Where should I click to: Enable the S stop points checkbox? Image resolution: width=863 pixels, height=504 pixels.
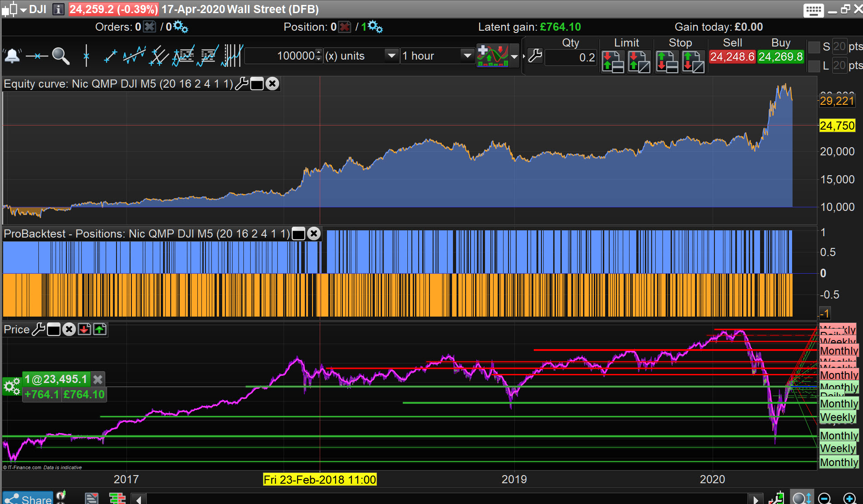(x=814, y=47)
